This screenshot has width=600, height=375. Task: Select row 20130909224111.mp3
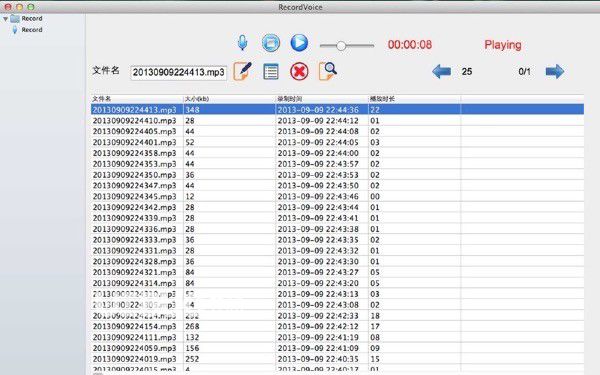click(x=337, y=338)
